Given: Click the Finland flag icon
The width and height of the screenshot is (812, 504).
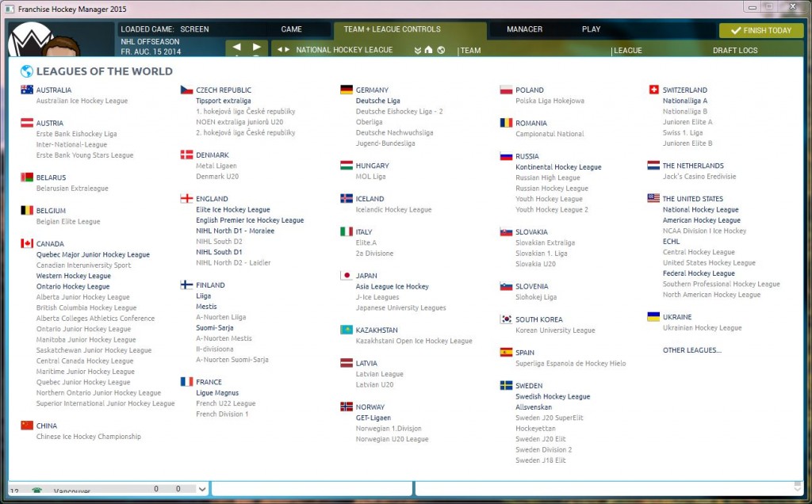Looking at the screenshot, I should tap(186, 284).
